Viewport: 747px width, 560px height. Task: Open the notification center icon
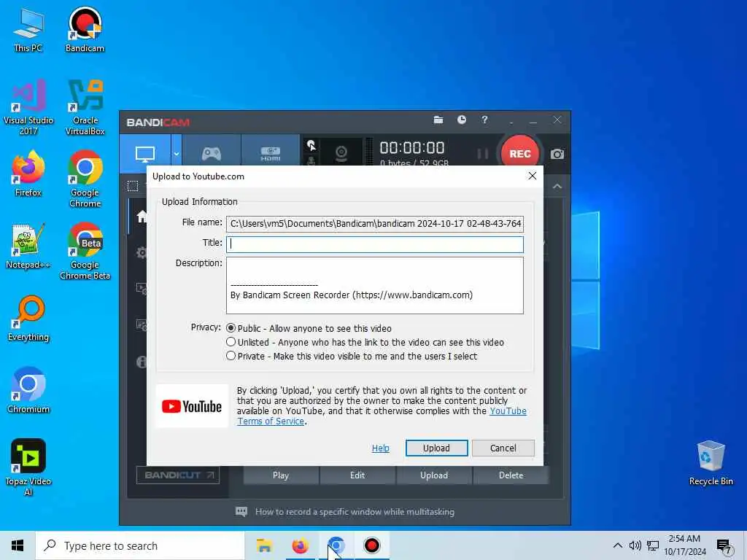click(x=724, y=547)
